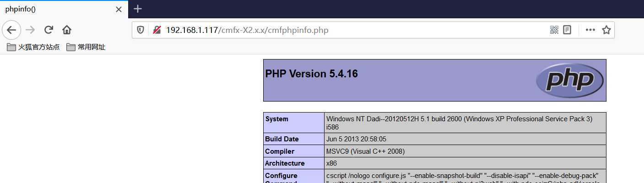Click the browser Back arrow button
The height and width of the screenshot is (183, 644).
click(11, 30)
